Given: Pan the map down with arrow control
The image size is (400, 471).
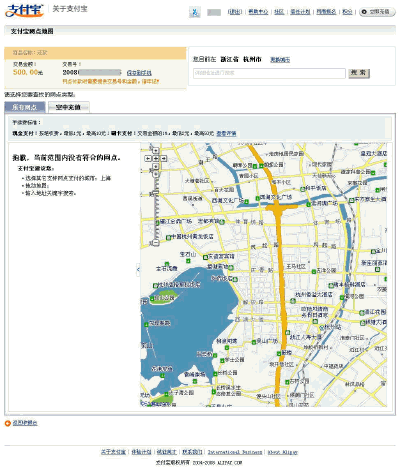Looking at the screenshot, I should 156,166.
